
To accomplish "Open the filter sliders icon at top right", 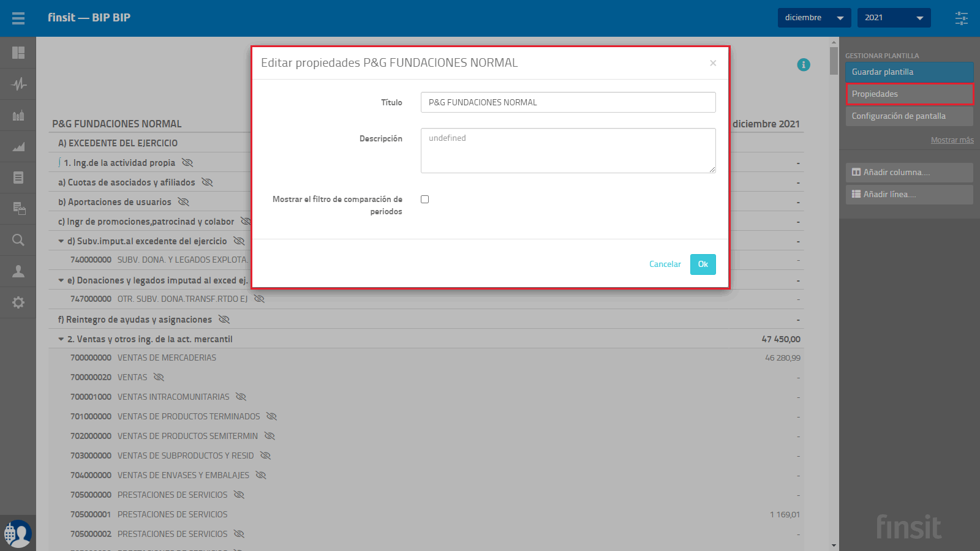I will 962,18.
